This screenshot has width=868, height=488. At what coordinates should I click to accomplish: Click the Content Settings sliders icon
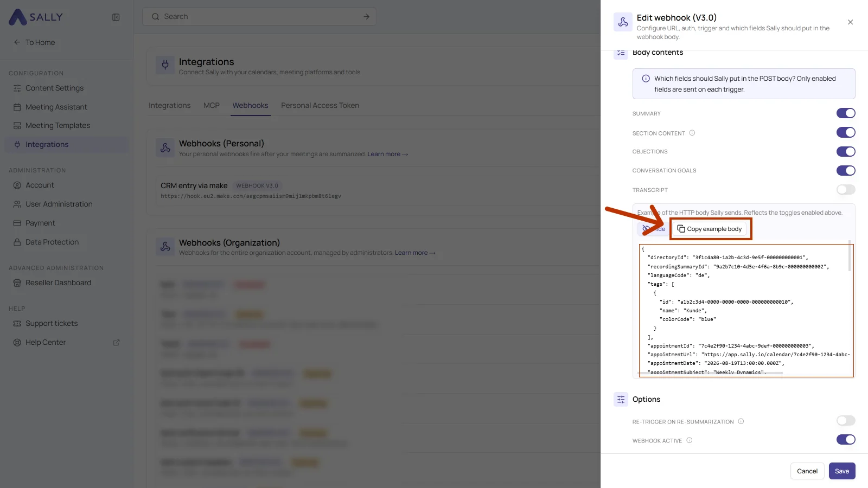point(17,88)
